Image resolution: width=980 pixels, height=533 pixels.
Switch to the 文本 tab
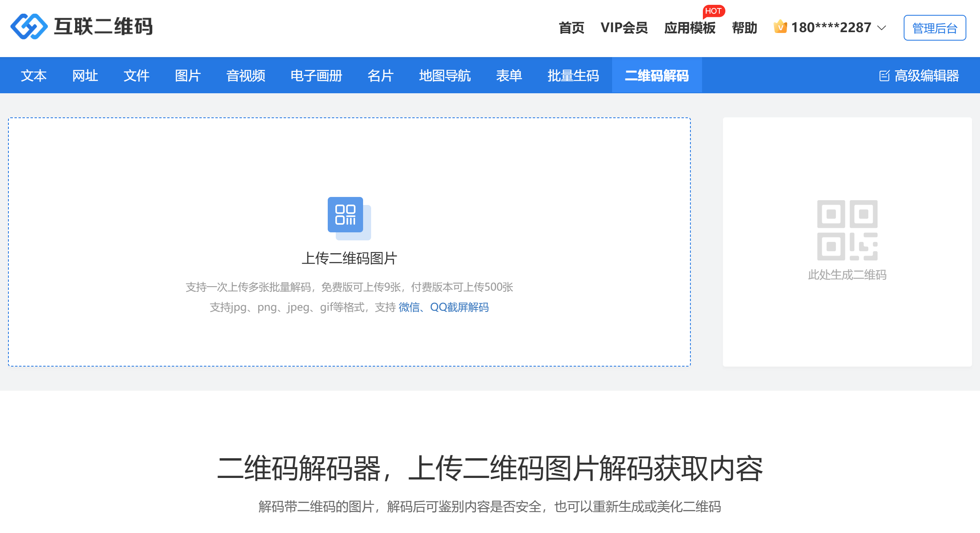click(x=34, y=75)
